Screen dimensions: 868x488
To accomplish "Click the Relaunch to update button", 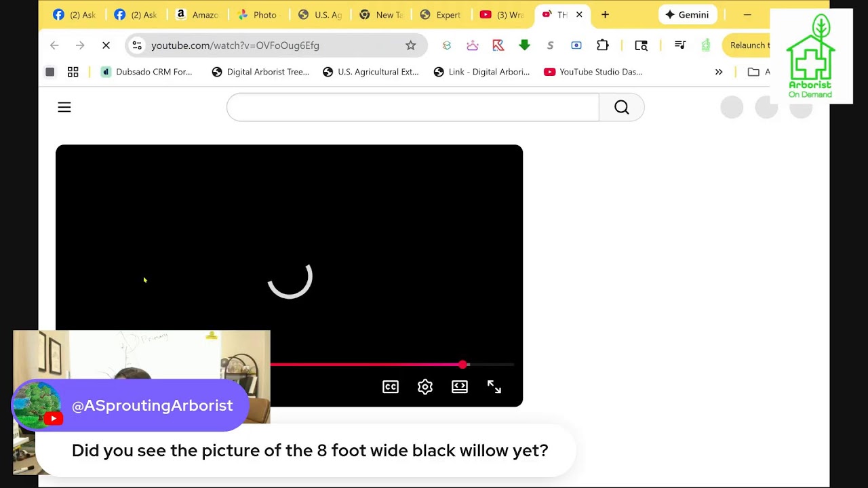I will [747, 45].
